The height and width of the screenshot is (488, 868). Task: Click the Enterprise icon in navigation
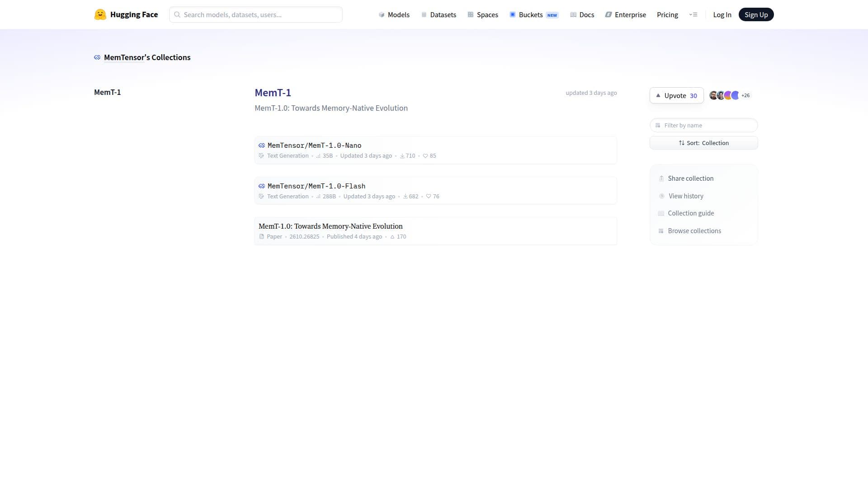tap(609, 14)
